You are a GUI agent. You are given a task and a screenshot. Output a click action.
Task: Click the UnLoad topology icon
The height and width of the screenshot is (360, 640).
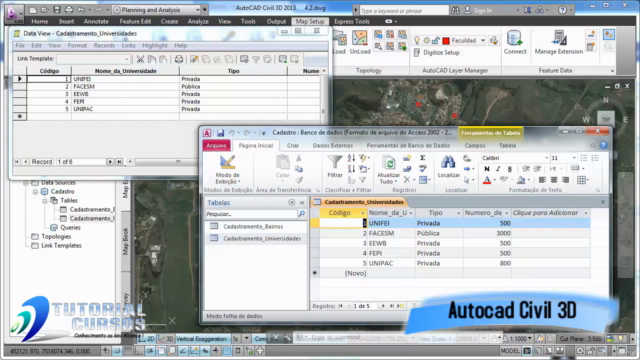360,39
